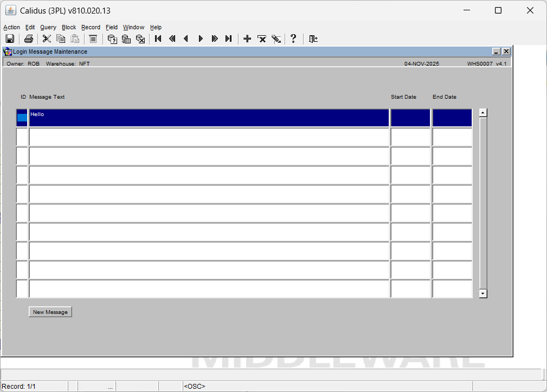Click the Start Date field of Hello row

click(x=410, y=118)
